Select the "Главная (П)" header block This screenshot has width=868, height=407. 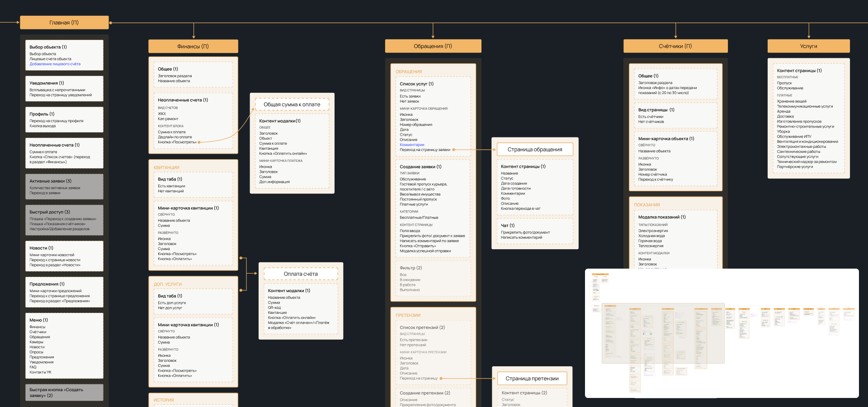click(64, 23)
